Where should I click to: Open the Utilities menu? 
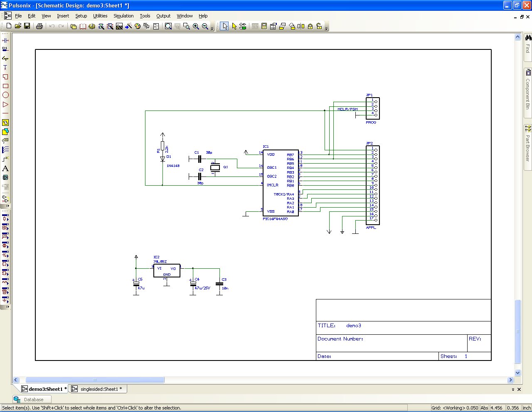pos(100,16)
